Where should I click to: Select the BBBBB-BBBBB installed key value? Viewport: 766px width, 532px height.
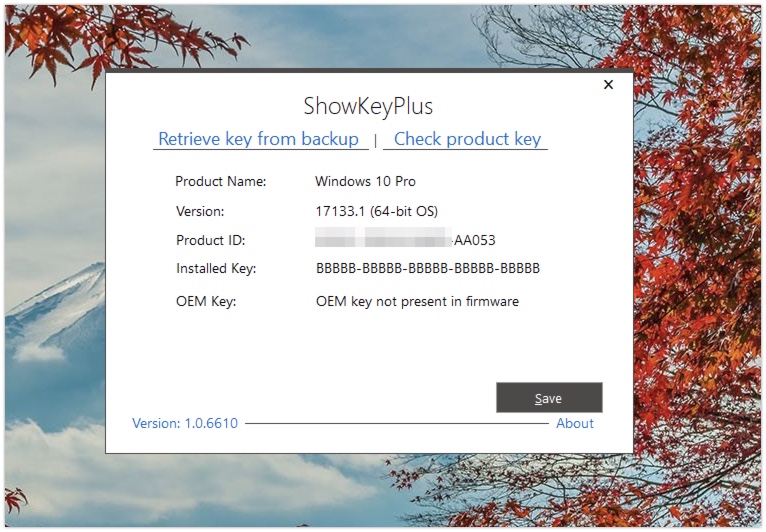pyautogui.click(x=428, y=268)
